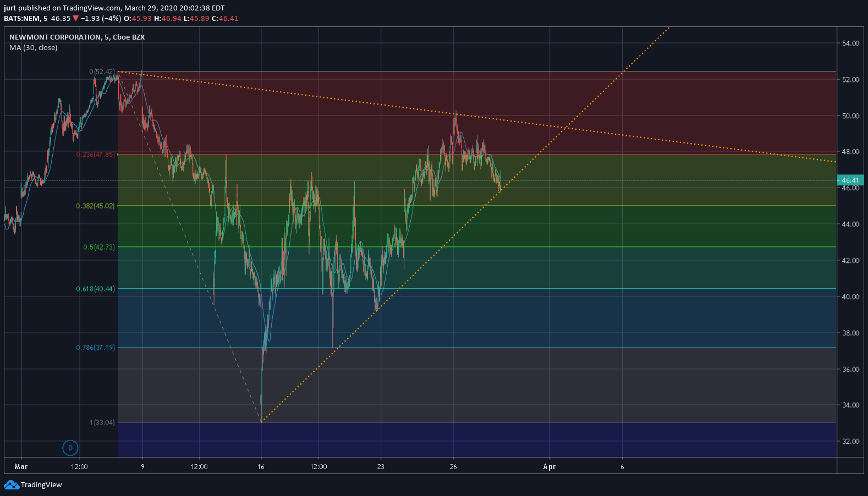Screen dimensions: 868x496
Task: Open the TradingView link text
Action: [x=41, y=485]
